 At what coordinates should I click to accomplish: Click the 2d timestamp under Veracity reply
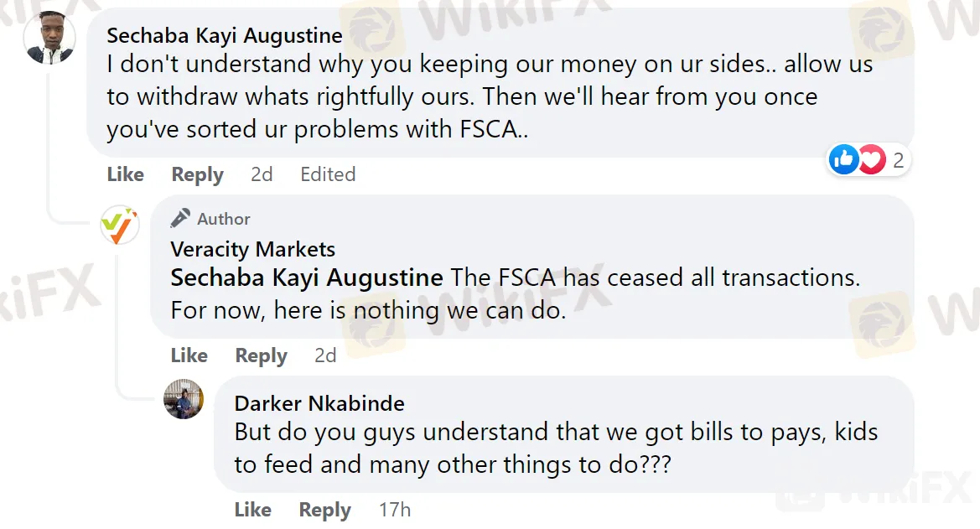click(x=325, y=355)
